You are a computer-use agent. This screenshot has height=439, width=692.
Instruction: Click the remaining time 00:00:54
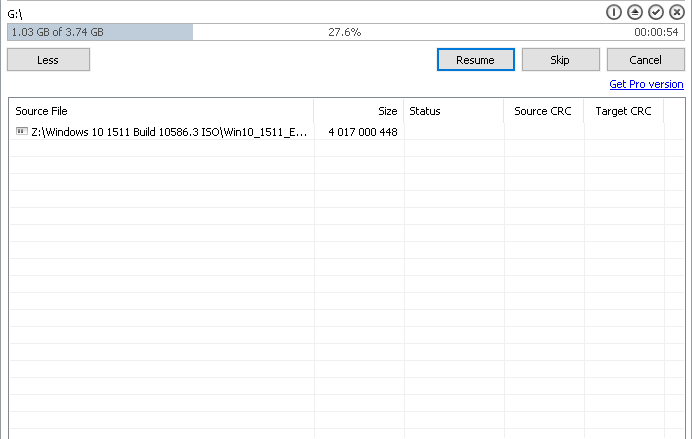(656, 32)
